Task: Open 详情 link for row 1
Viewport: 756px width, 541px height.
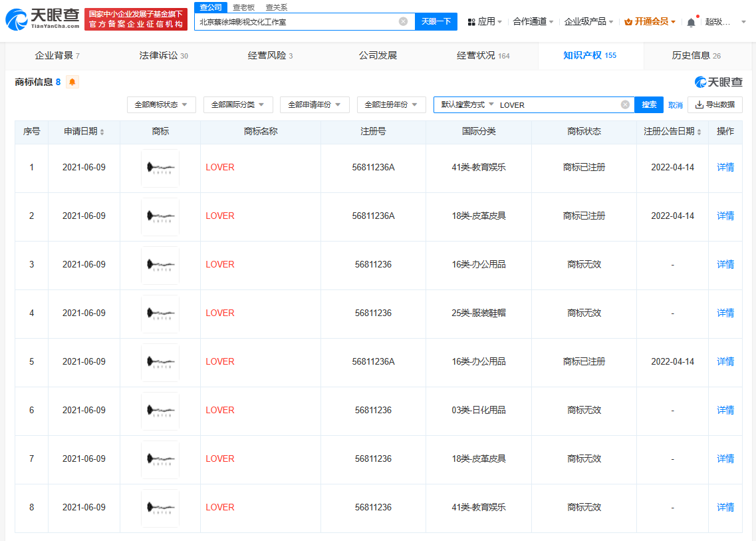Action: coord(725,167)
